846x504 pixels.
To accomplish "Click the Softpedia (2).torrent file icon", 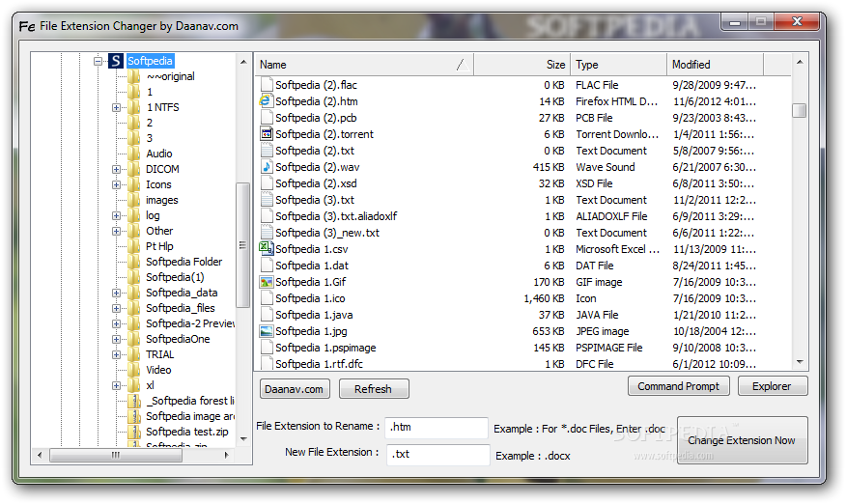I will pos(266,133).
